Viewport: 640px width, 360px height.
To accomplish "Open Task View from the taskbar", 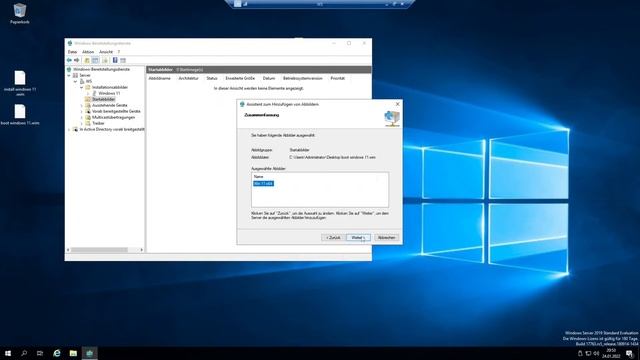I will (x=40, y=353).
